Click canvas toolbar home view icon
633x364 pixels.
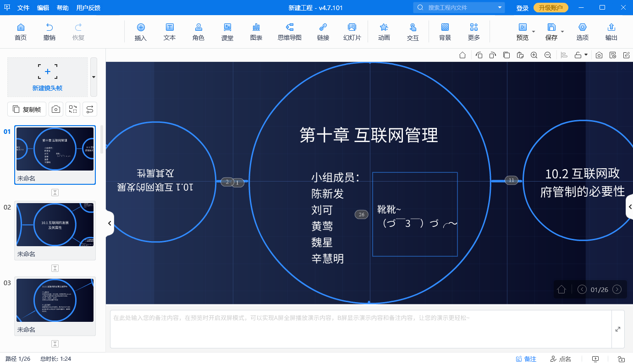pos(462,55)
